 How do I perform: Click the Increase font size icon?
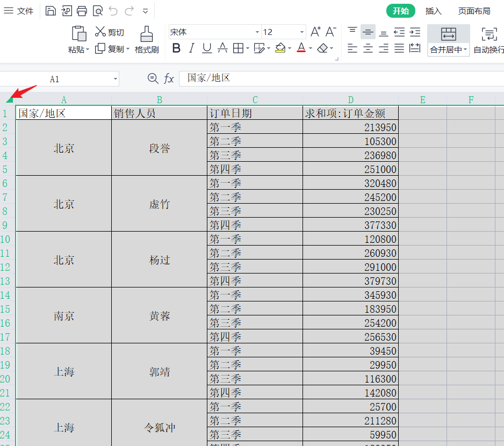pos(315,32)
